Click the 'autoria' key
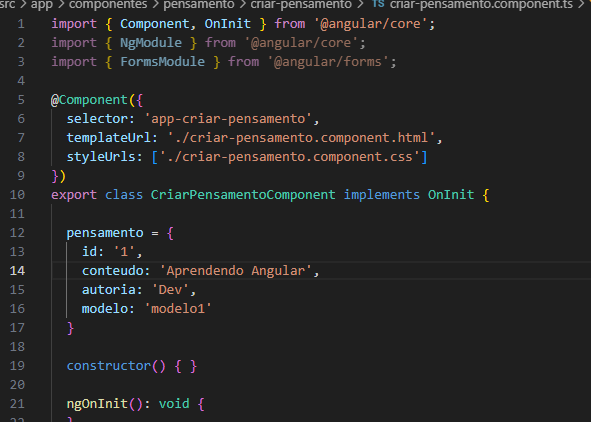Screen dimensions: 591x422 tap(108, 289)
